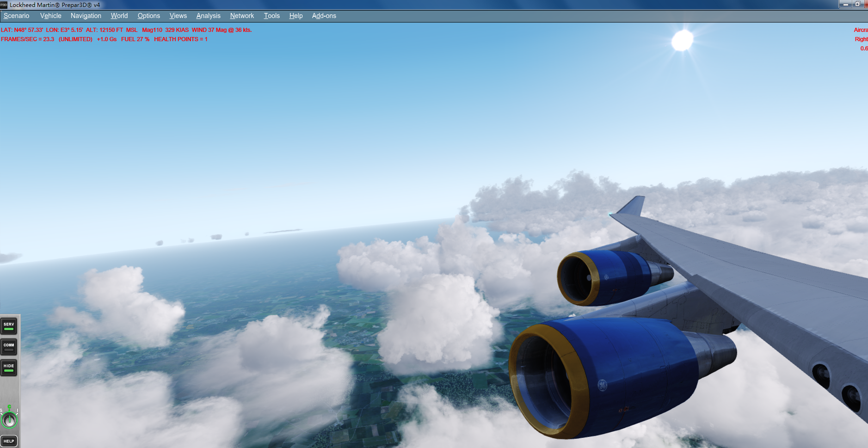This screenshot has height=448, width=868.
Task: Open the Network menu
Action: (x=242, y=15)
